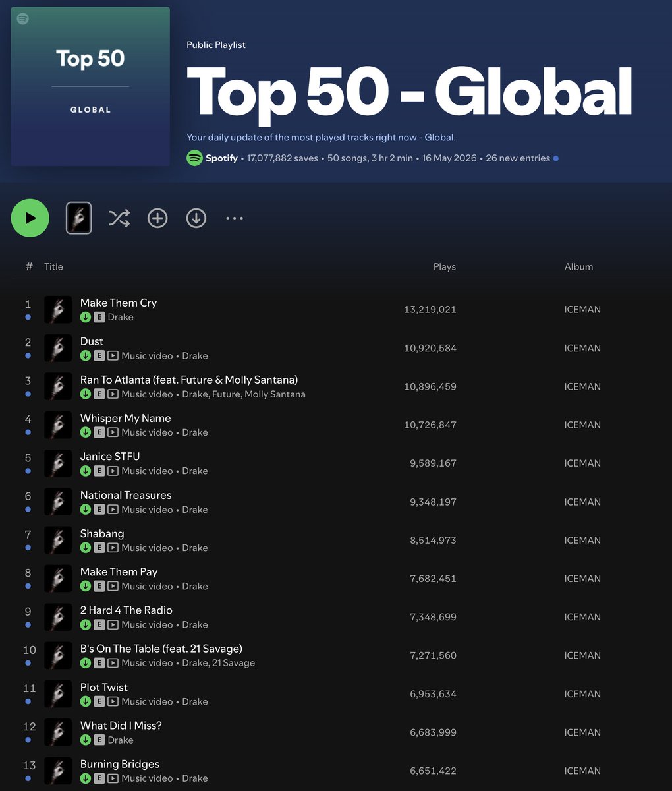Open Molly Santana artist link under Ran To Atlanta
Screen dimensions: 672x791
click(275, 394)
